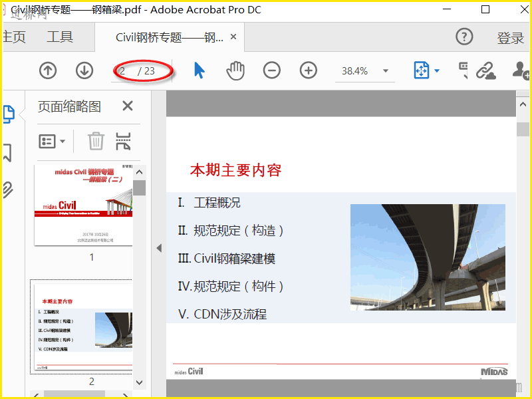The image size is (532, 399).
Task: Activate the Hand pan tool
Action: 235,70
